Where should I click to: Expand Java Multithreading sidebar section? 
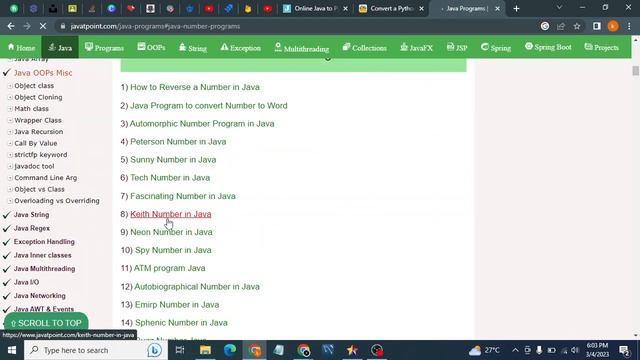pyautogui.click(x=44, y=269)
